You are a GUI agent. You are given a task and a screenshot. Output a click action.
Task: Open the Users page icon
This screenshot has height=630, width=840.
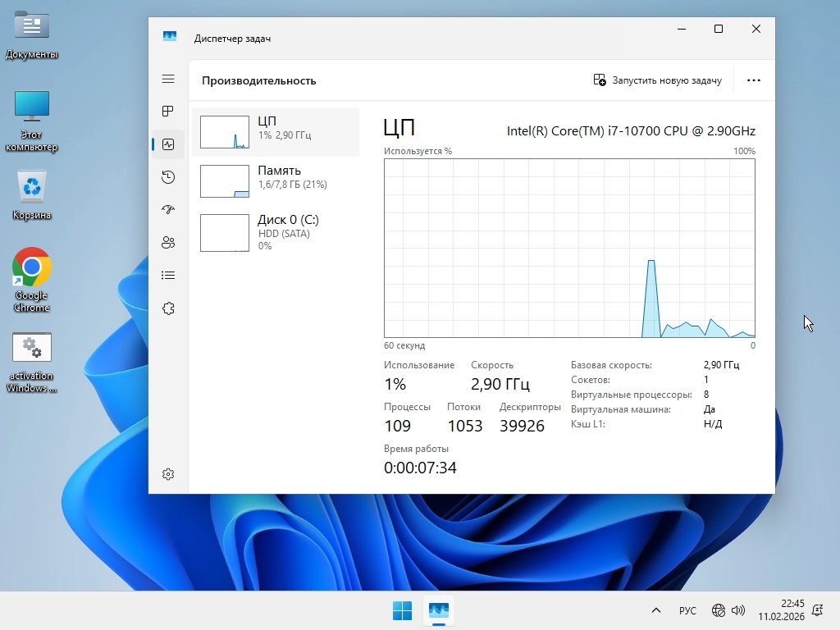click(x=168, y=243)
